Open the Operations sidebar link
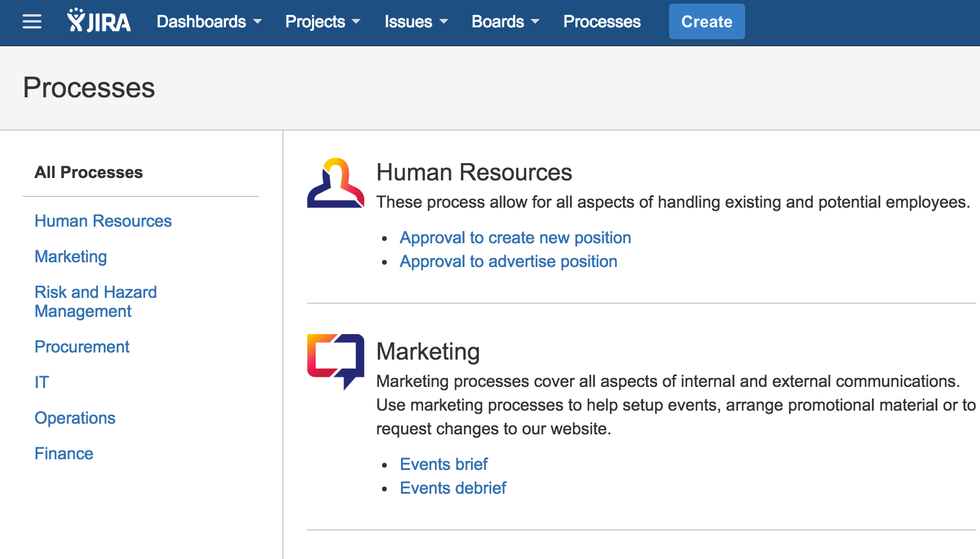 (75, 418)
